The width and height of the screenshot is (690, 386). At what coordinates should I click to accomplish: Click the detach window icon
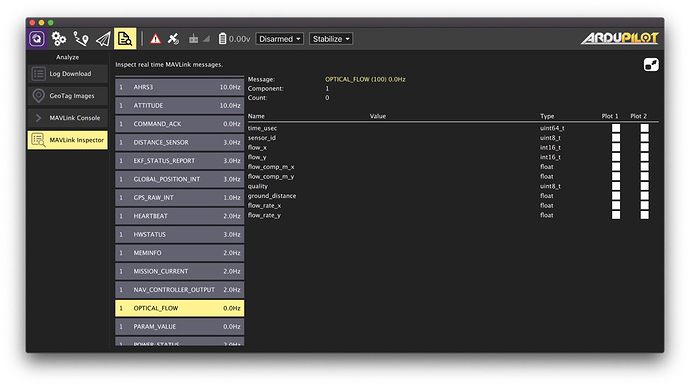point(651,65)
